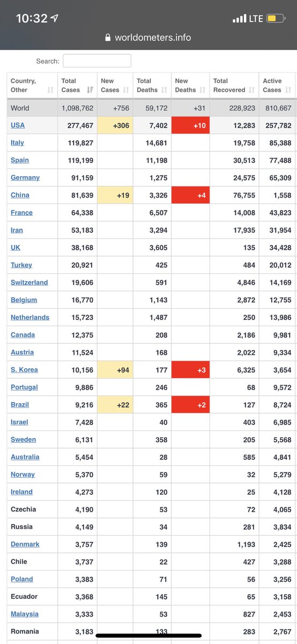Screen dimensions: 297x644
Task: Sort by Country, Other column arrow icon
Action: click(50, 90)
